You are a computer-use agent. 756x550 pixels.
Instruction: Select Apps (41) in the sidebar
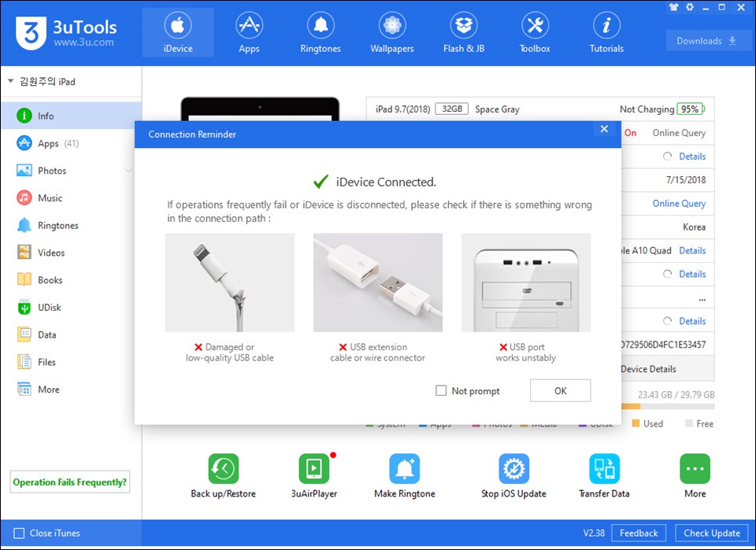pyautogui.click(x=72, y=143)
